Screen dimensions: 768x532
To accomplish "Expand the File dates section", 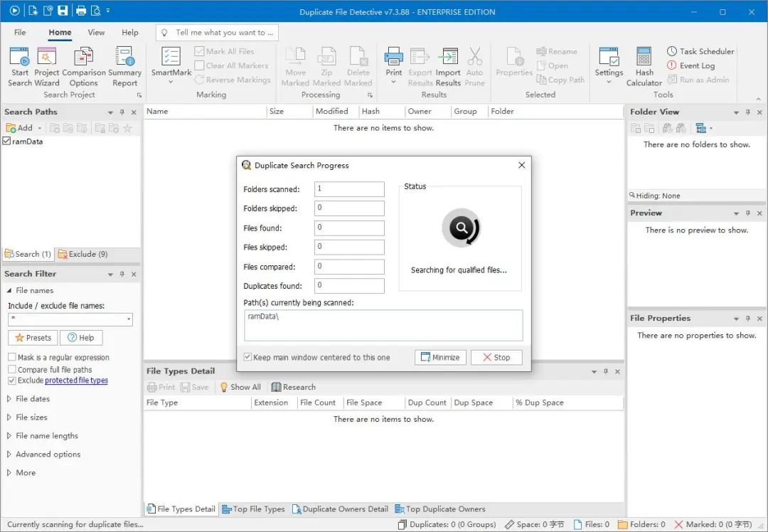I will tap(9, 399).
